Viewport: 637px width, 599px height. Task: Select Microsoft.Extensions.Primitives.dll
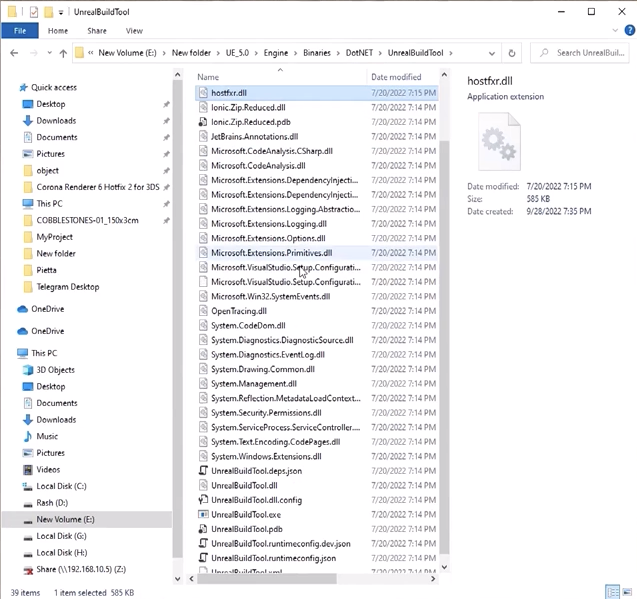pos(316,253)
